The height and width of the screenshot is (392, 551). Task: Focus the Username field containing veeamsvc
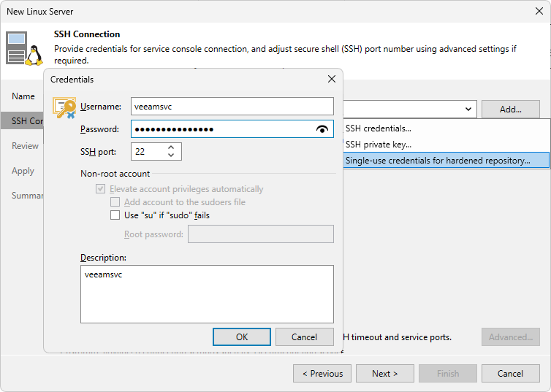232,107
